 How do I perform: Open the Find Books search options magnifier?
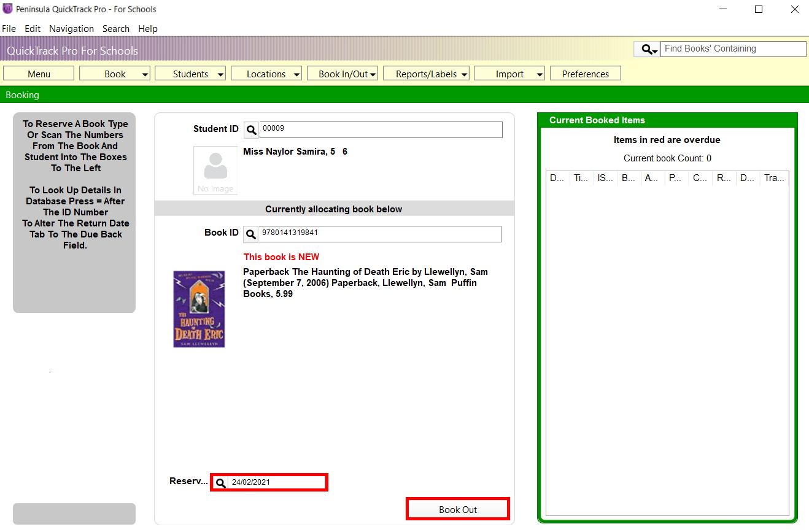647,49
